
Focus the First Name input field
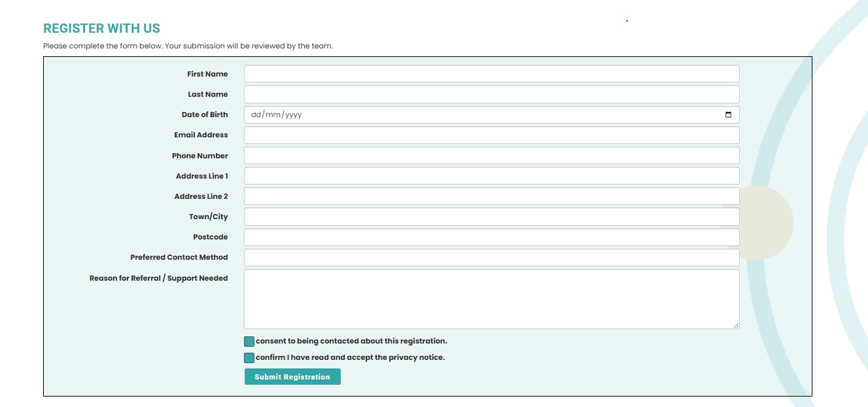coord(492,74)
